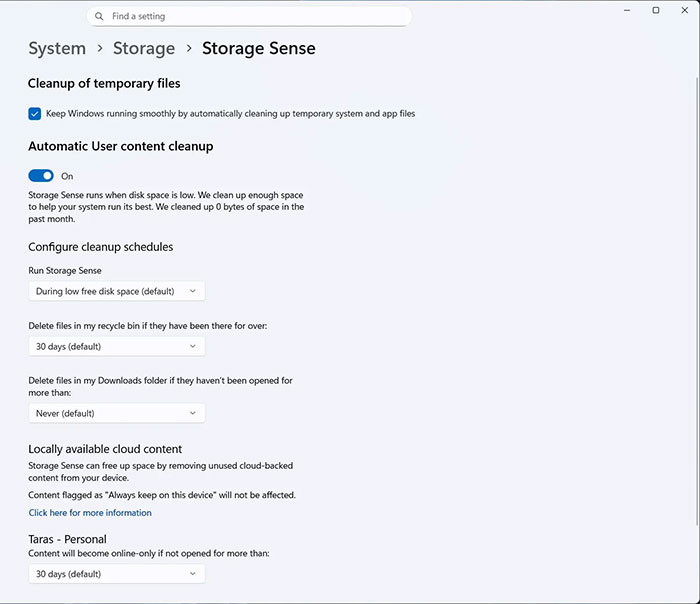Viewport: 700px width, 604px height.
Task: Click chevron on 'During low free disk space' box
Action: [x=192, y=291]
